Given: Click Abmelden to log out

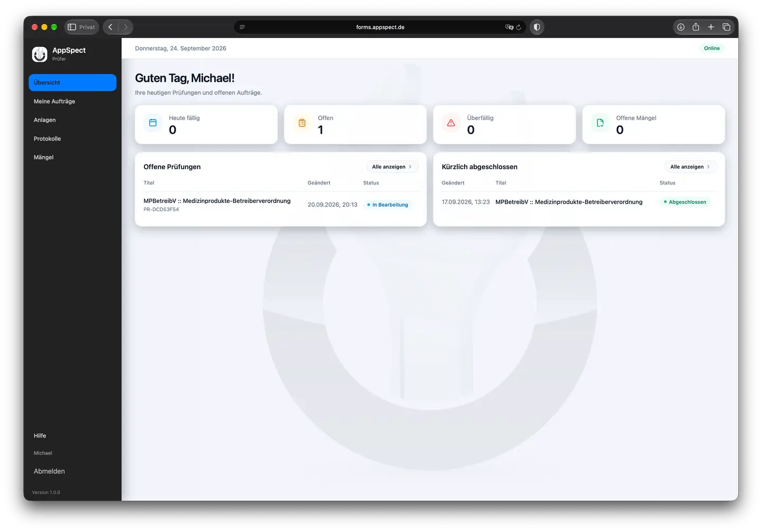Looking at the screenshot, I should point(49,471).
